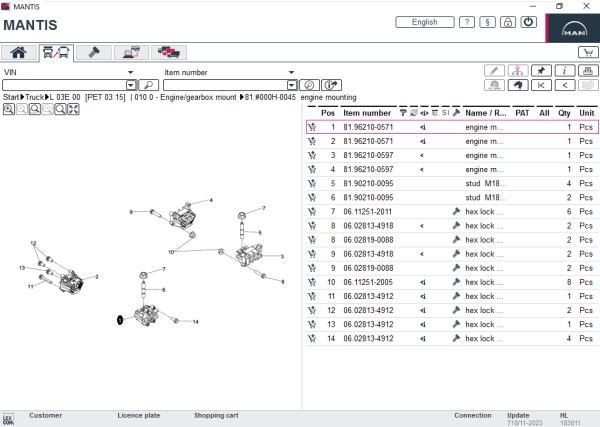Select item number 81.96210-0597 at position 3
The image size is (600, 427).
click(368, 155)
